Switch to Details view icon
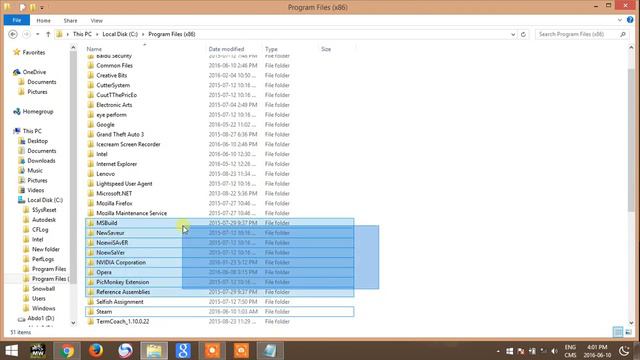This screenshot has height=360, width=640. coord(618,332)
